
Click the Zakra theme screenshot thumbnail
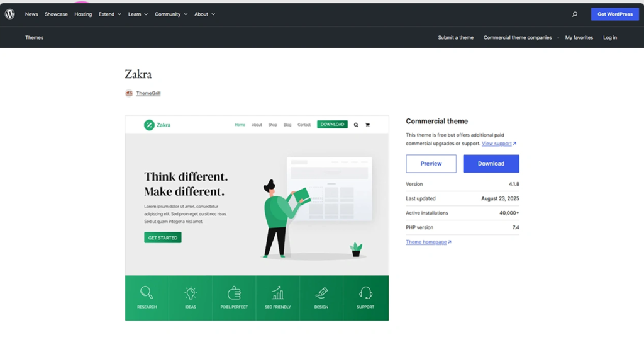click(x=257, y=202)
